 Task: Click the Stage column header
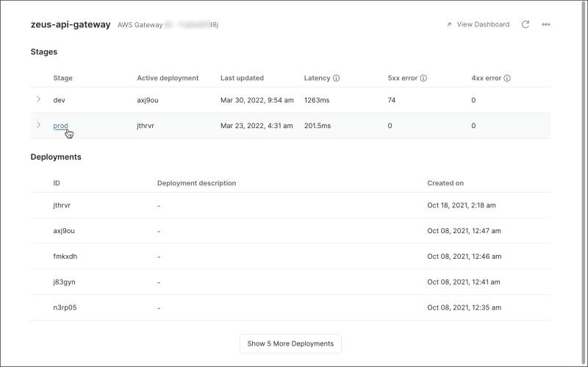[x=62, y=78]
